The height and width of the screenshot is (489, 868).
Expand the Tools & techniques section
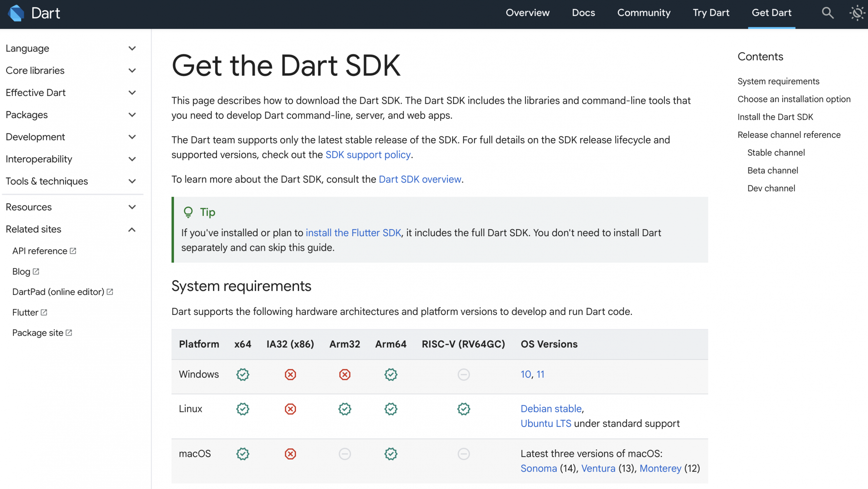click(132, 181)
